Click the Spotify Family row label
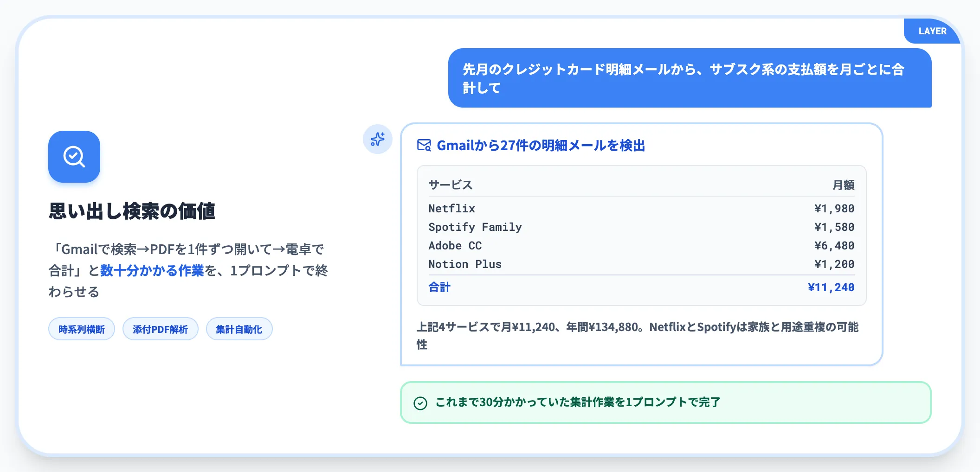980x472 pixels. click(475, 227)
